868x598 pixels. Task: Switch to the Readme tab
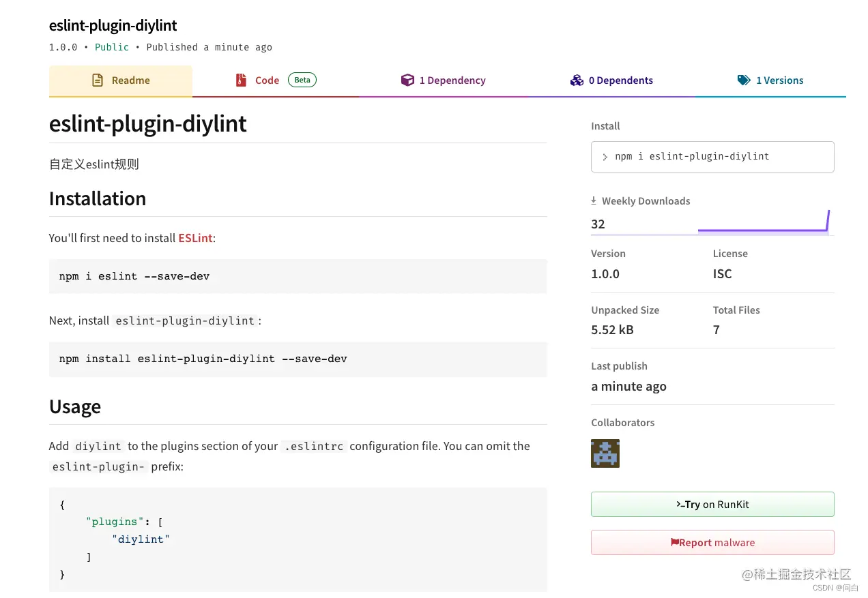pyautogui.click(x=121, y=80)
